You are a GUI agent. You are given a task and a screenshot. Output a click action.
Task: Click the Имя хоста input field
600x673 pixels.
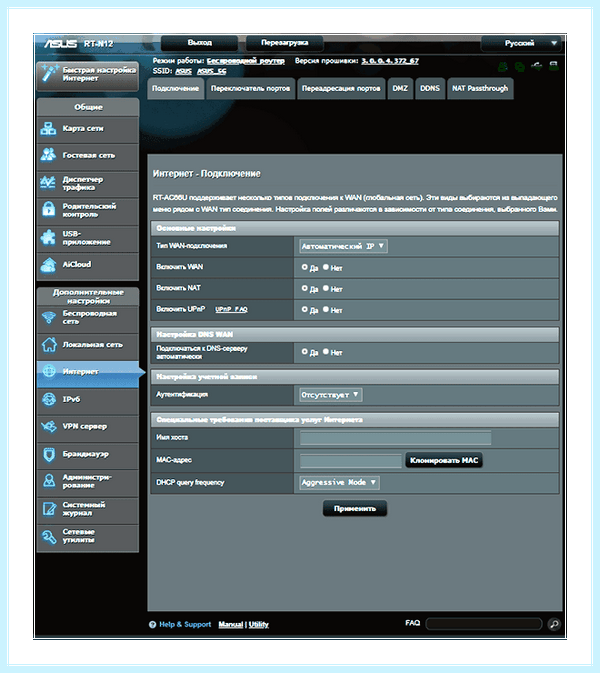(395, 438)
